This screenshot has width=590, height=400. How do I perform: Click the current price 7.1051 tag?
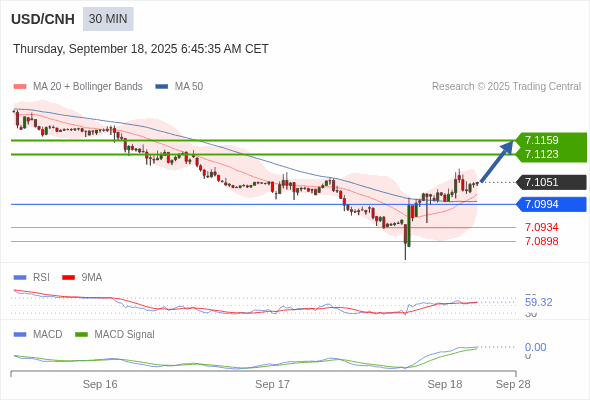pos(551,183)
